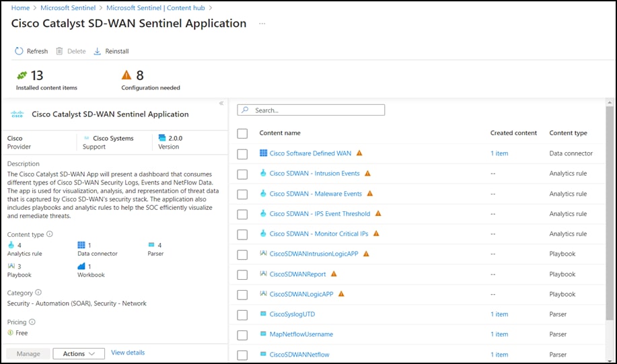617x364 pixels.
Task: Click the scrollbar up arrow
Action: click(610, 102)
